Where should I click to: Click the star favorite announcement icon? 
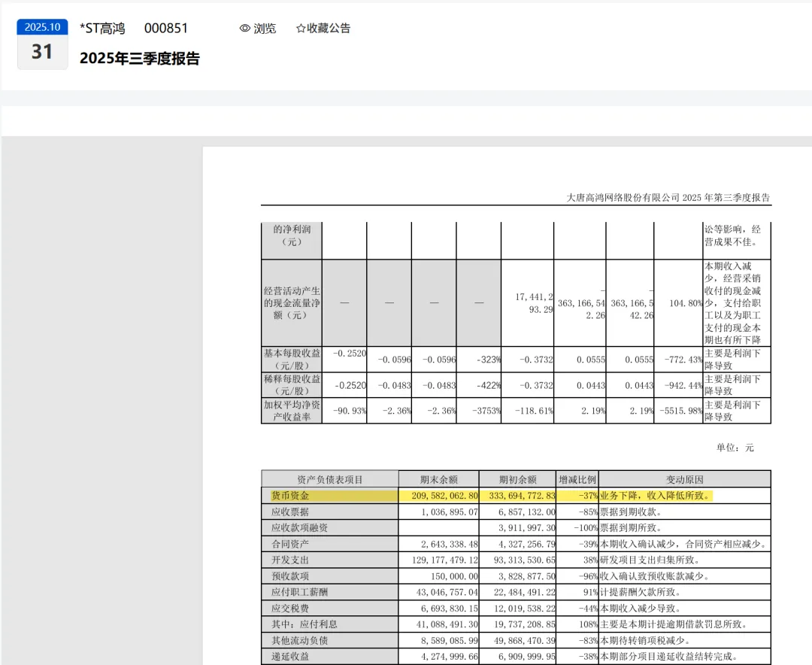pos(300,29)
